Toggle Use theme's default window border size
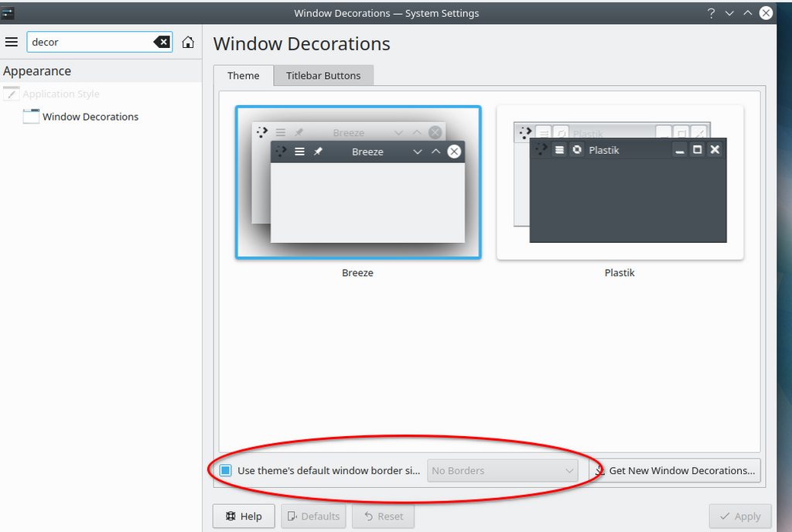This screenshot has width=792, height=532. (x=226, y=470)
